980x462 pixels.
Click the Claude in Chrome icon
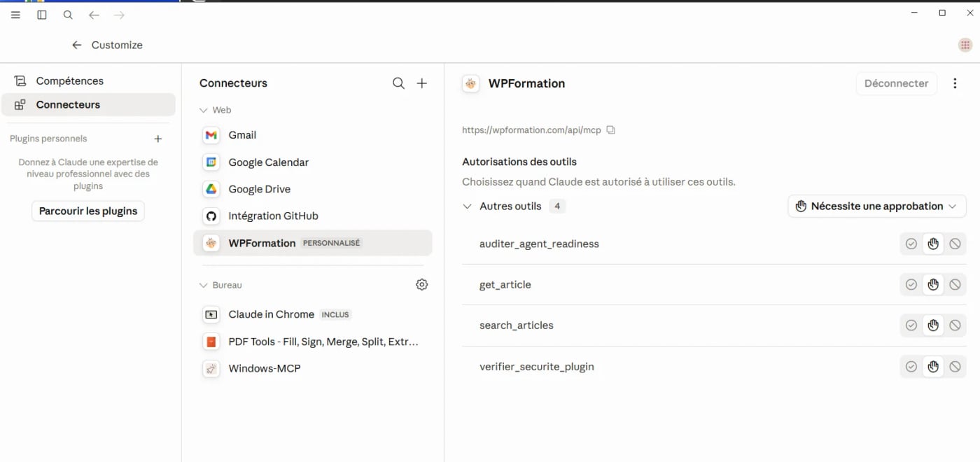pos(211,315)
